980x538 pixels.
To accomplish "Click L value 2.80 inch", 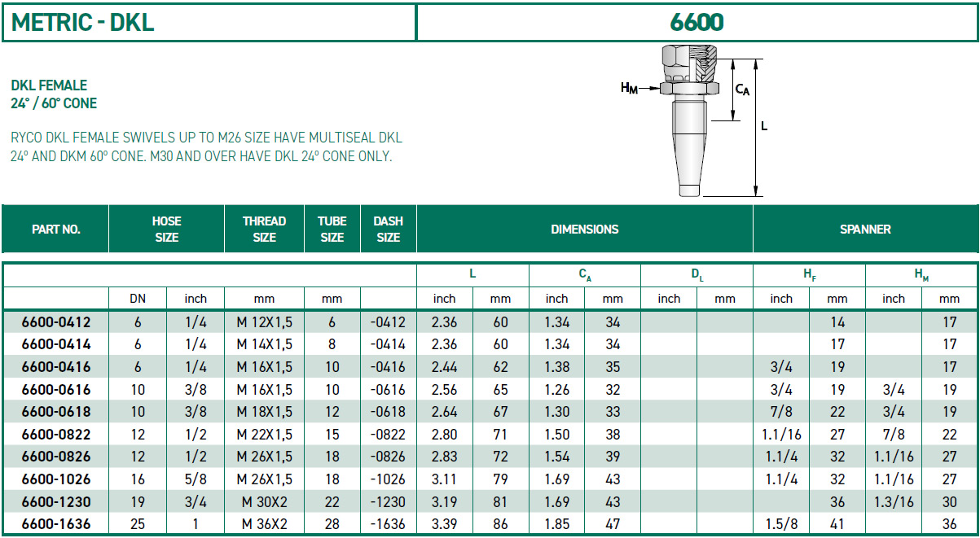I will [x=444, y=434].
